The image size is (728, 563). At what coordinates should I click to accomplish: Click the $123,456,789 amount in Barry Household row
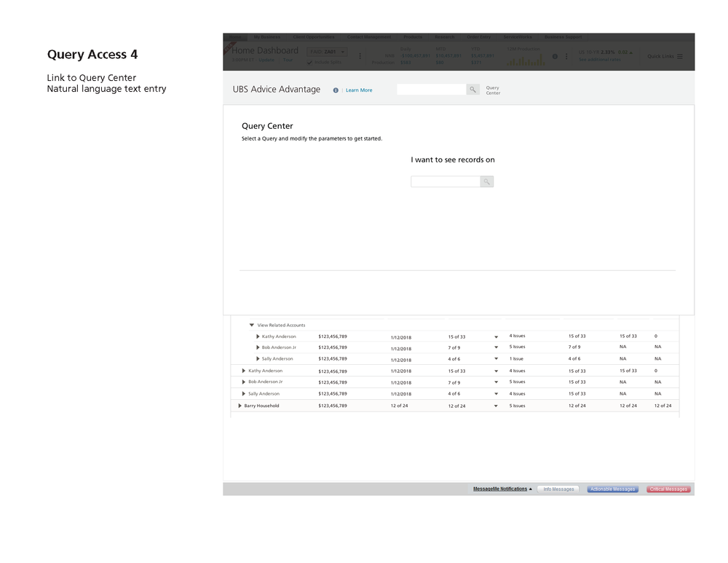coord(333,406)
